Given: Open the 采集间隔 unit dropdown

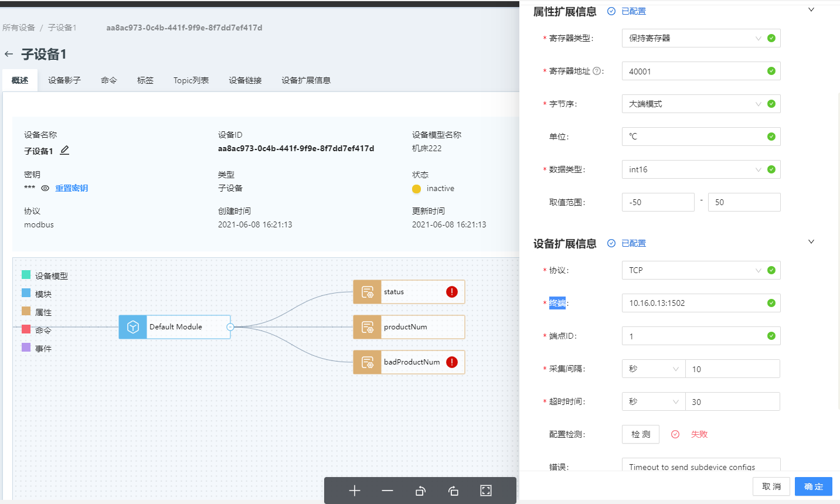Looking at the screenshot, I should (653, 369).
